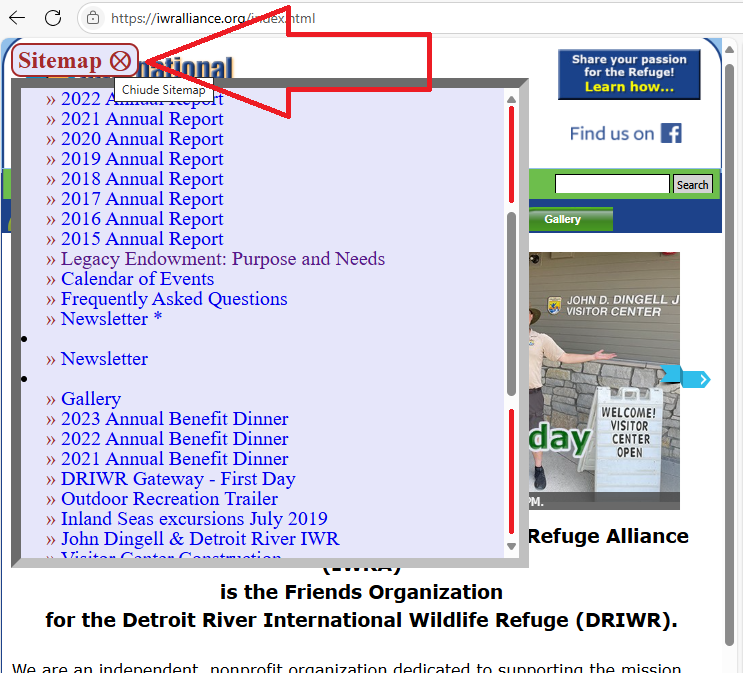Viewport: 743px width, 678px height.
Task: Open the 2021 Annual Benefit Dinner link
Action: (x=174, y=459)
